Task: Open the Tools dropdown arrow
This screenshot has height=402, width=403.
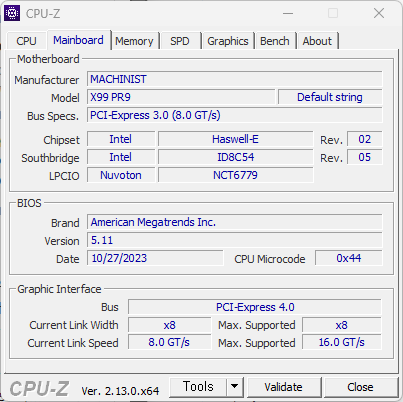Action: tap(235, 387)
